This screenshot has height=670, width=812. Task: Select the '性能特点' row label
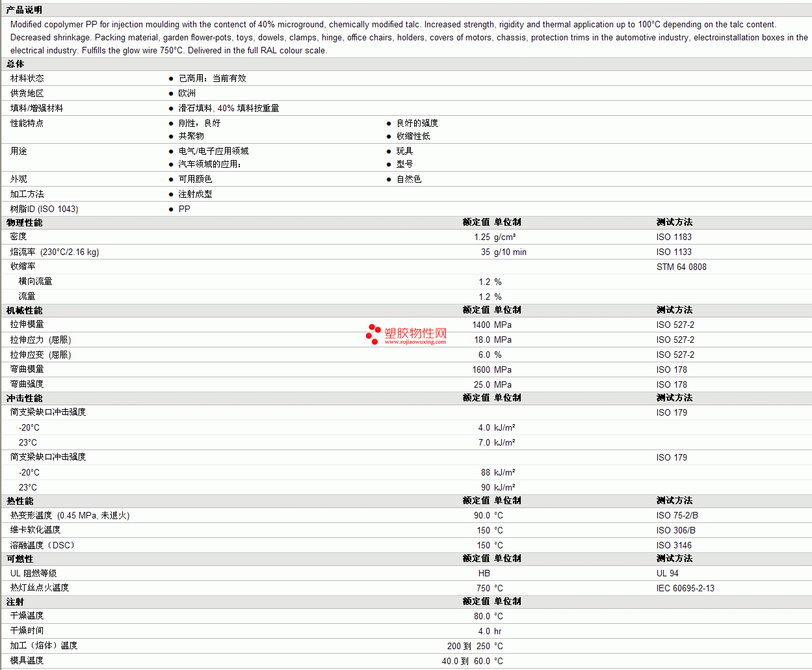tap(27, 123)
